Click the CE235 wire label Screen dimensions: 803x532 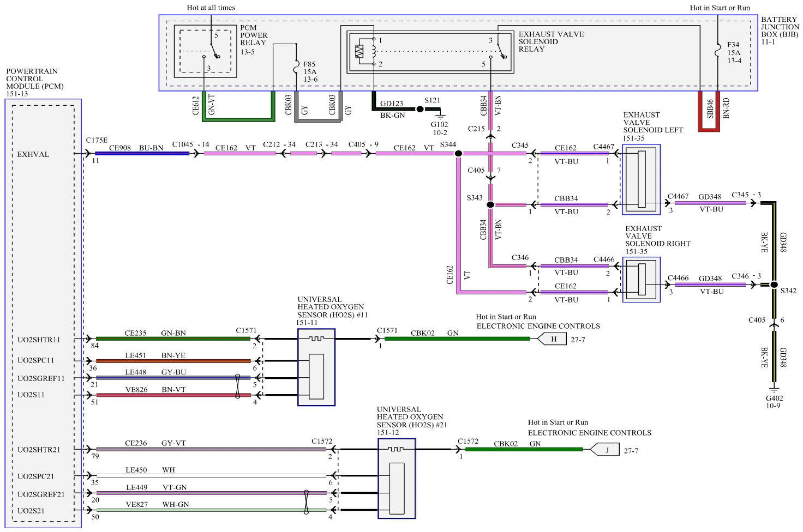point(135,333)
